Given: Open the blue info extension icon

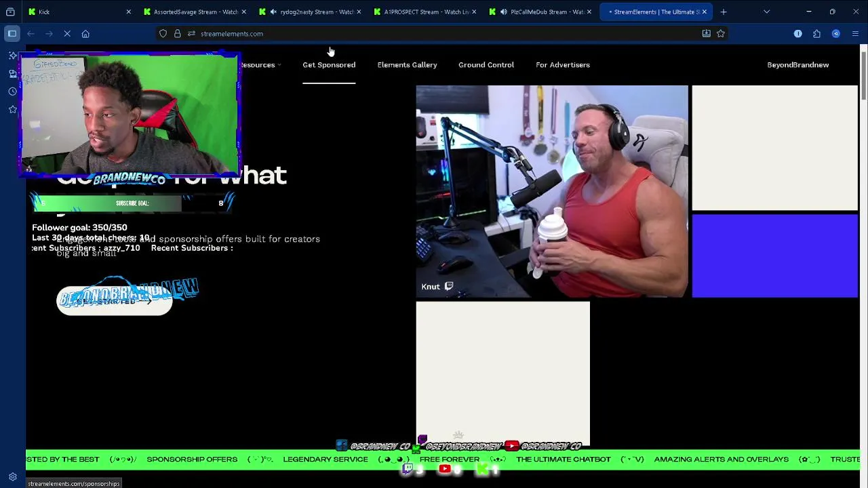Looking at the screenshot, I should pyautogui.click(x=797, y=33).
